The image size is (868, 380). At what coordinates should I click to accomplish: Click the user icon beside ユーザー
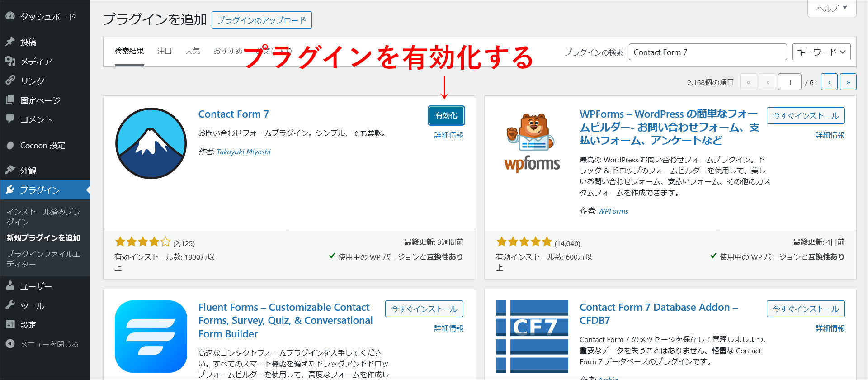[10, 286]
